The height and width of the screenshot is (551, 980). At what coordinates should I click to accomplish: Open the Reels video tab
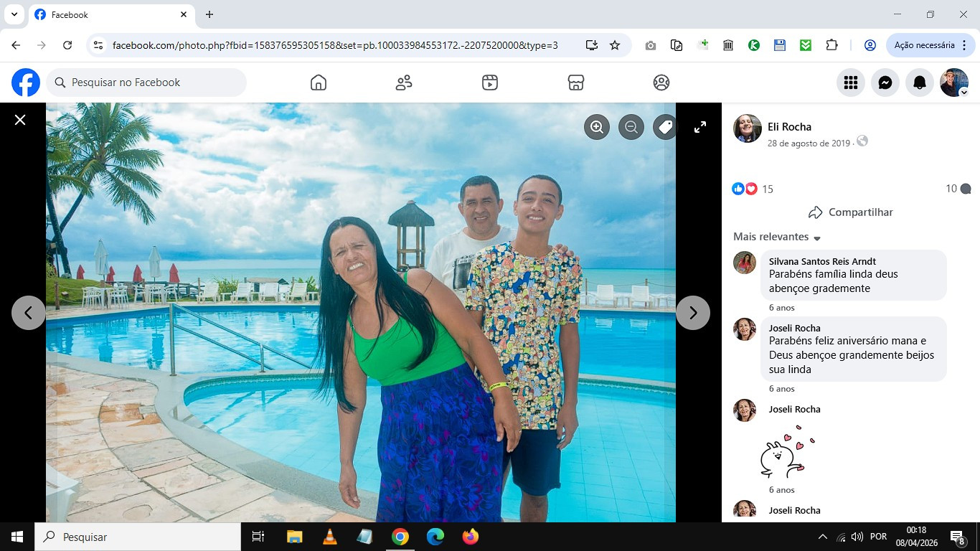[x=490, y=83]
